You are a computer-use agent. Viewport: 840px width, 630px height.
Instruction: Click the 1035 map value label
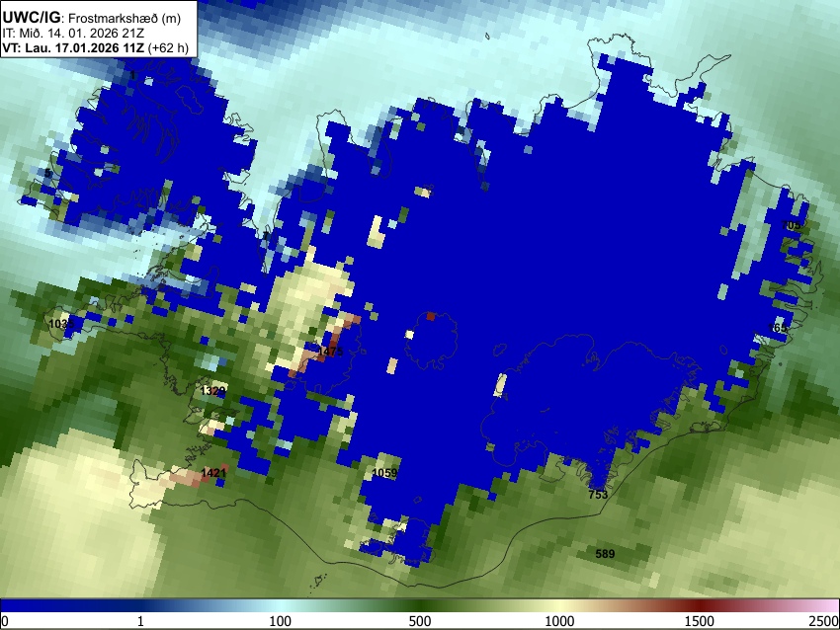[61, 324]
